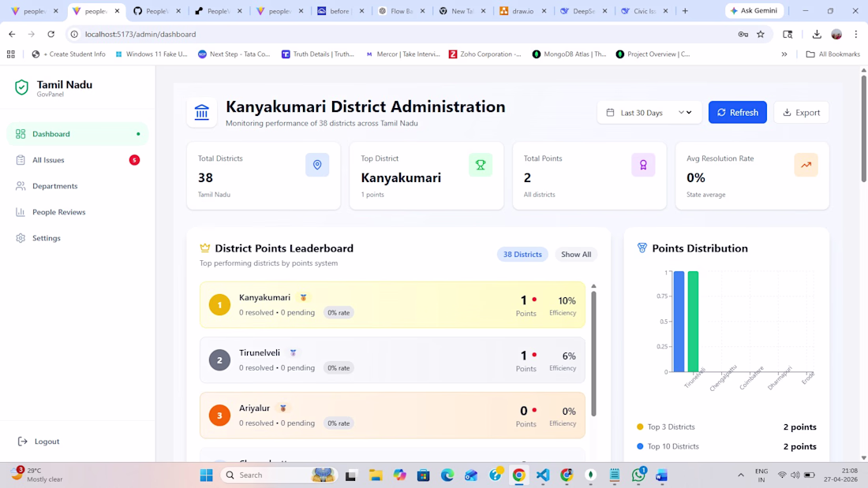Open a new browser tab with plus
The width and height of the screenshot is (868, 488).
pyautogui.click(x=685, y=10)
